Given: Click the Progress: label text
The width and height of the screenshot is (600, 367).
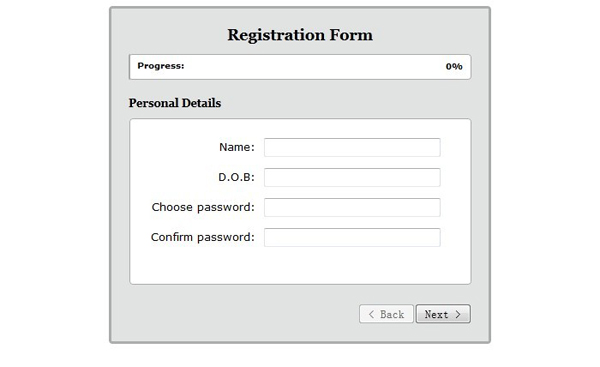Looking at the screenshot, I should click(161, 66).
